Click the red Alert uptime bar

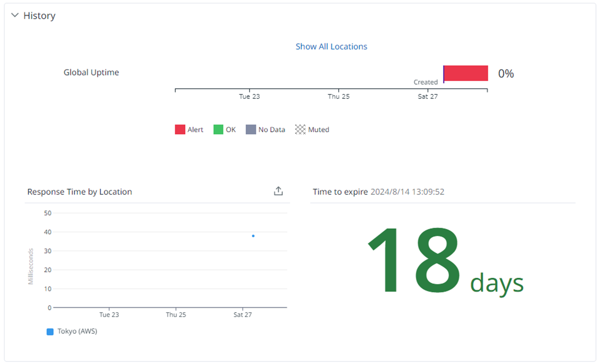pos(466,73)
